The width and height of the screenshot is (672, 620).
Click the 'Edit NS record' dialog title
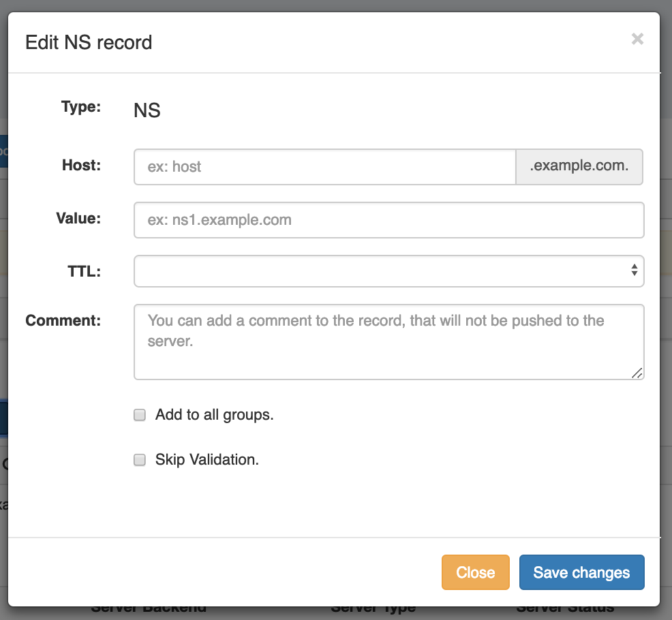(89, 42)
